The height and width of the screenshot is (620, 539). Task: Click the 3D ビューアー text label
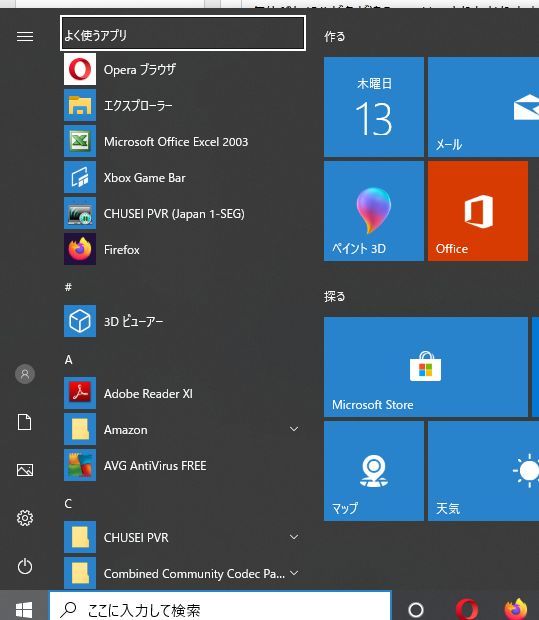133,321
